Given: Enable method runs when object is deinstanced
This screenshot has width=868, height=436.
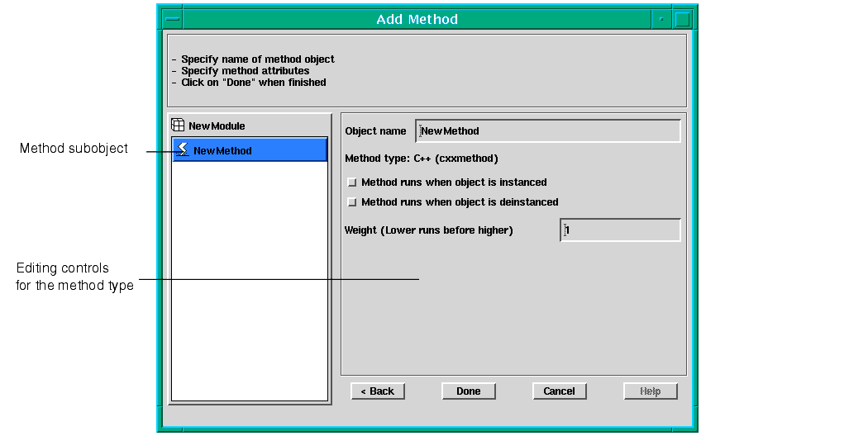Looking at the screenshot, I should [x=353, y=202].
